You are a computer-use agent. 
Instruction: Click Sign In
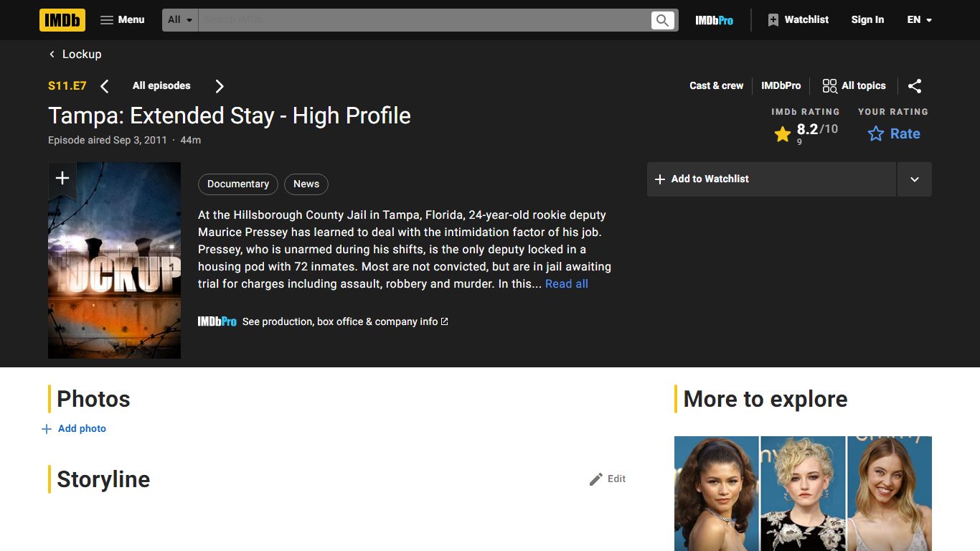(867, 20)
